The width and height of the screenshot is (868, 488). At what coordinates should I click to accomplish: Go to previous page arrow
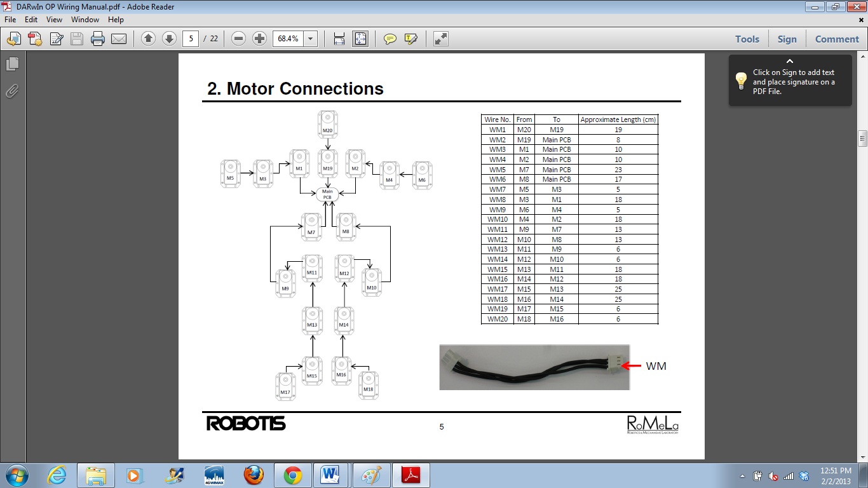pyautogui.click(x=148, y=39)
